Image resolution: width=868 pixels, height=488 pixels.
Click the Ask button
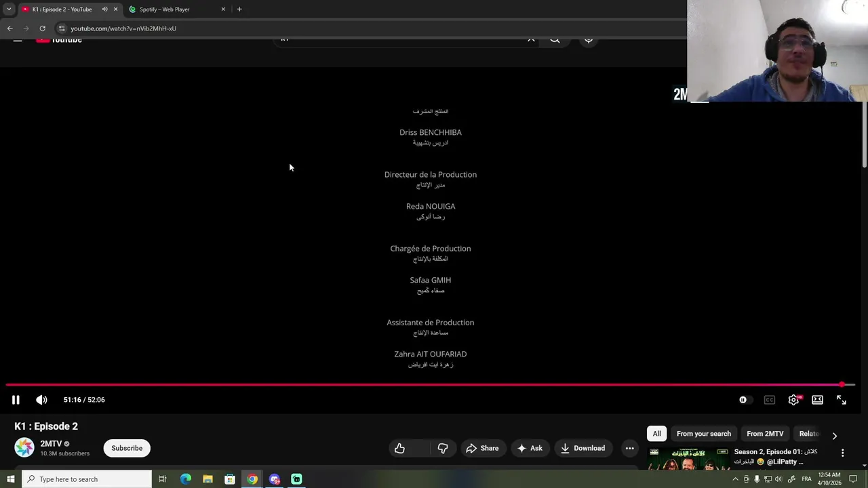[530, 448]
